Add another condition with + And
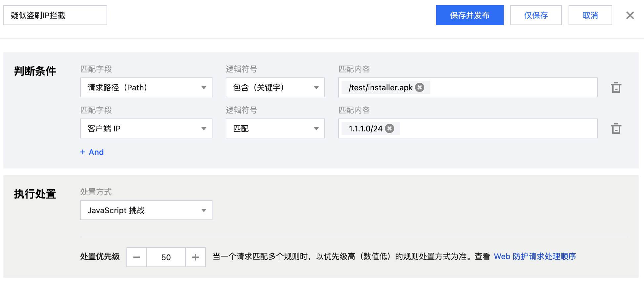Image resolution: width=644 pixels, height=282 pixels. pyautogui.click(x=92, y=152)
